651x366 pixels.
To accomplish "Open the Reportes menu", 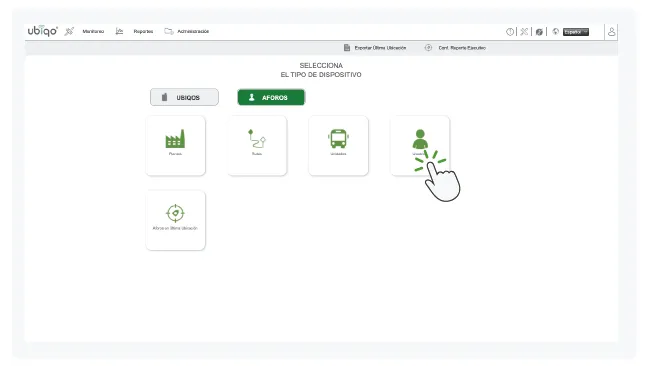I will coord(143,32).
